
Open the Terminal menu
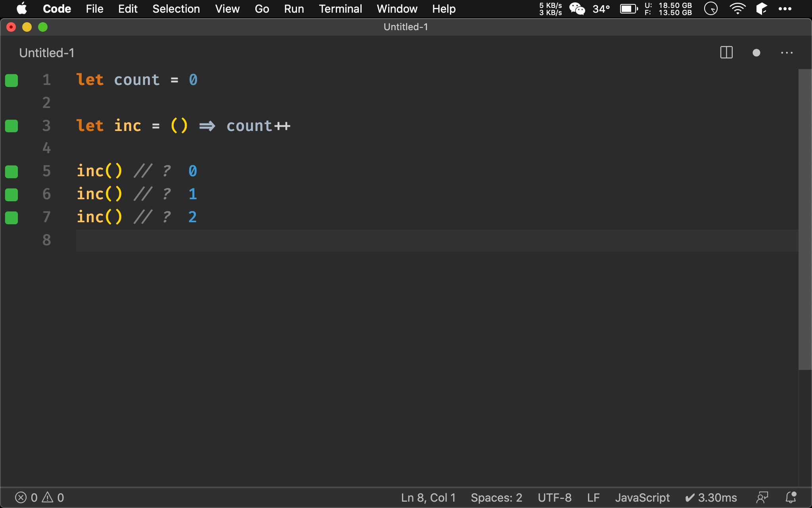pyautogui.click(x=340, y=9)
